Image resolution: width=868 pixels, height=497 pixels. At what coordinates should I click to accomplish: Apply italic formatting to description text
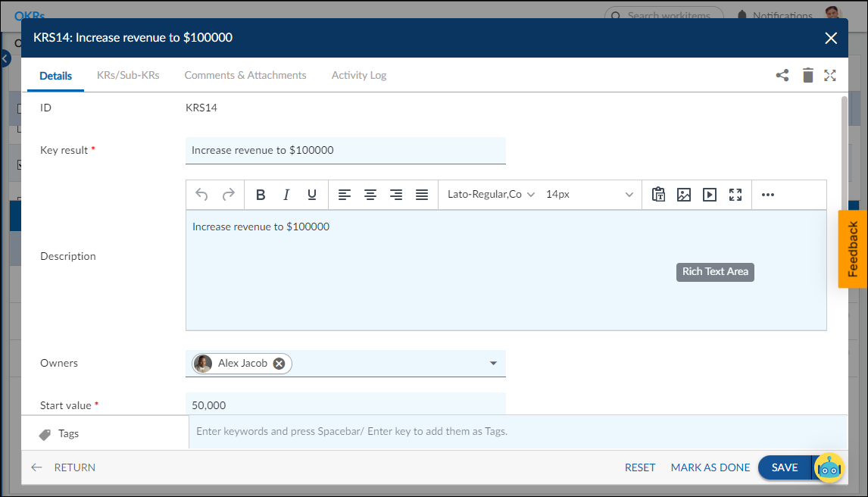click(x=286, y=195)
